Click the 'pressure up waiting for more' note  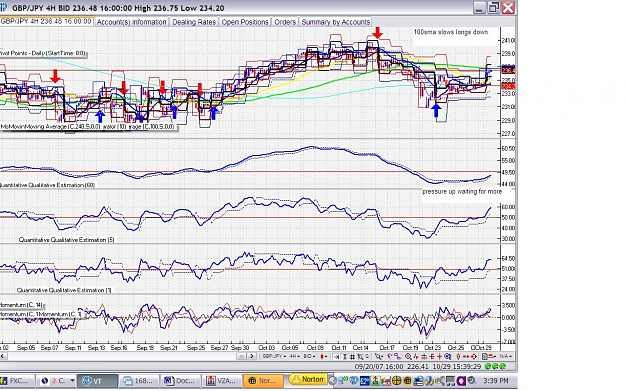pyautogui.click(x=462, y=191)
